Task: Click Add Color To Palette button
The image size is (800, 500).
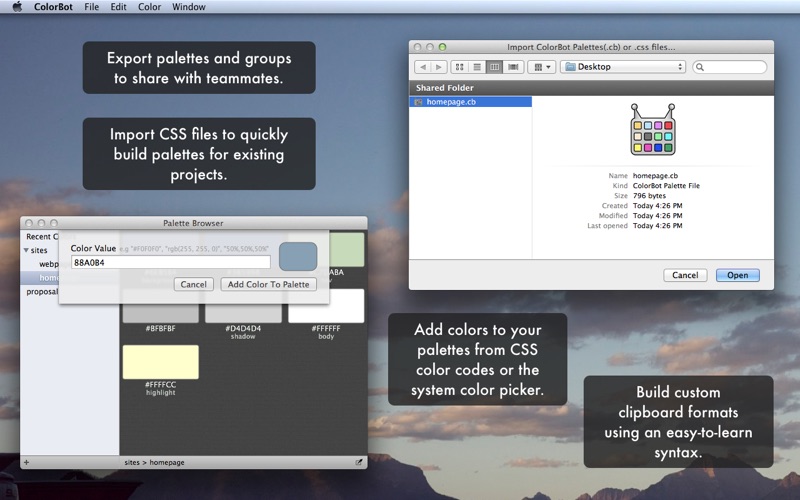Action: [268, 284]
